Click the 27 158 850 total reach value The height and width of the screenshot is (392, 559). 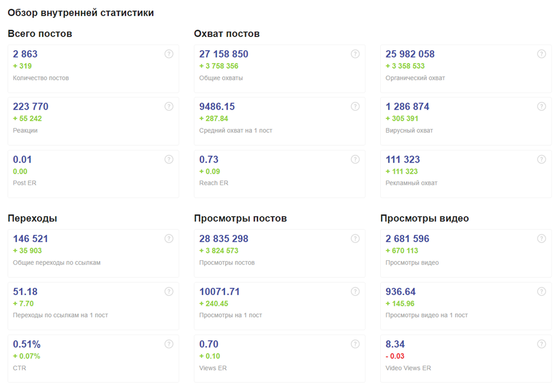pyautogui.click(x=223, y=54)
